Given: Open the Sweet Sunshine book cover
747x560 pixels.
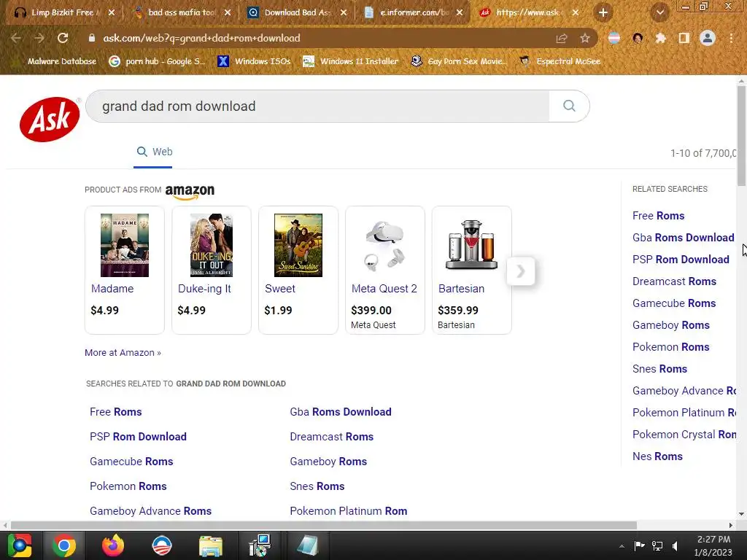Looking at the screenshot, I should tap(298, 245).
